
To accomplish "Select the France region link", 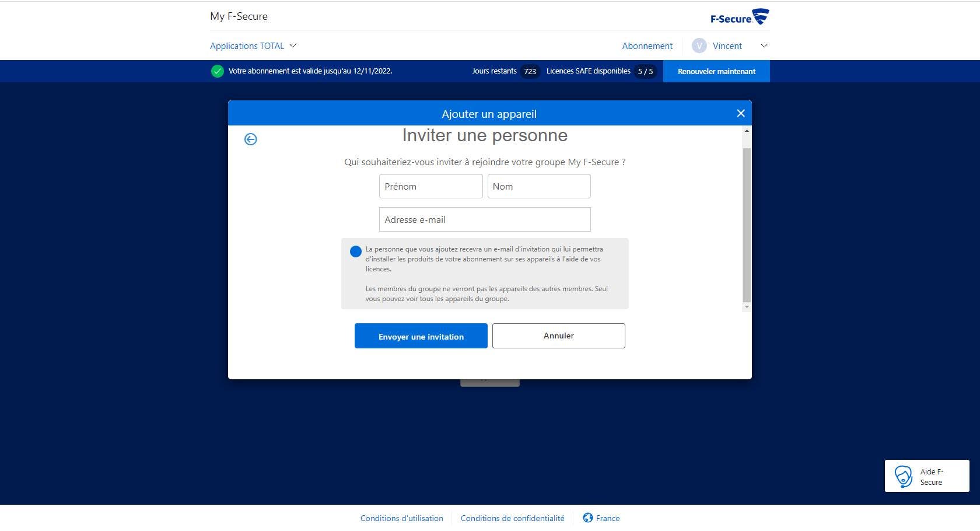I will (608, 518).
